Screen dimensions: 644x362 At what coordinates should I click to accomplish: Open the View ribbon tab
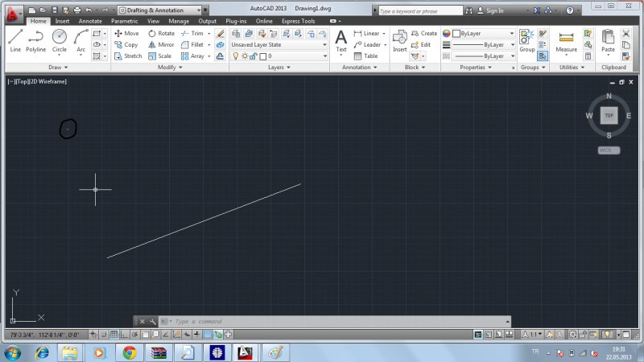coord(153,21)
